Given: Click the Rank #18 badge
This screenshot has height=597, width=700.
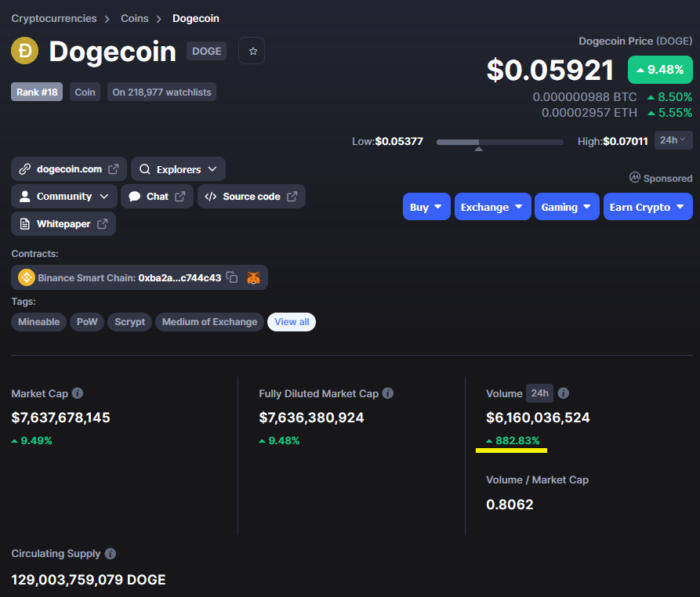Looking at the screenshot, I should [37, 92].
